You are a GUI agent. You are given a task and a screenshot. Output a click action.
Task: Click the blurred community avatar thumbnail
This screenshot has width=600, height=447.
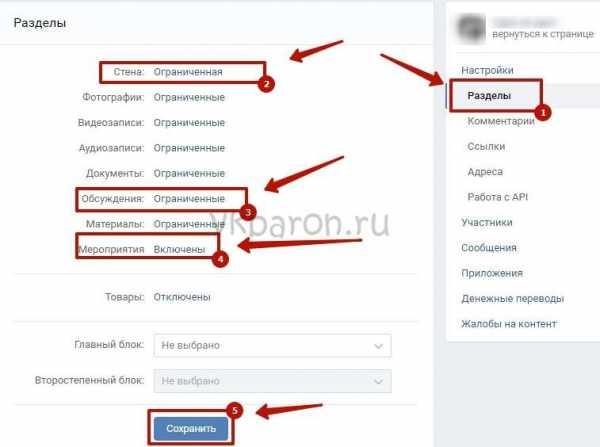471,28
